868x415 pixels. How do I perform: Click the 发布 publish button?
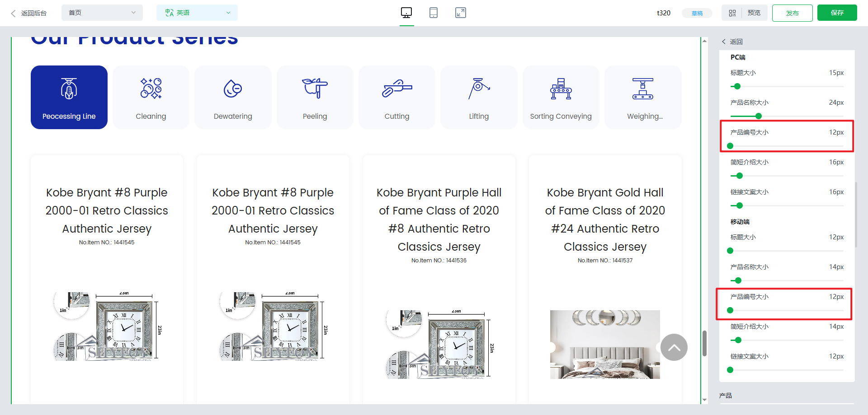pos(792,13)
